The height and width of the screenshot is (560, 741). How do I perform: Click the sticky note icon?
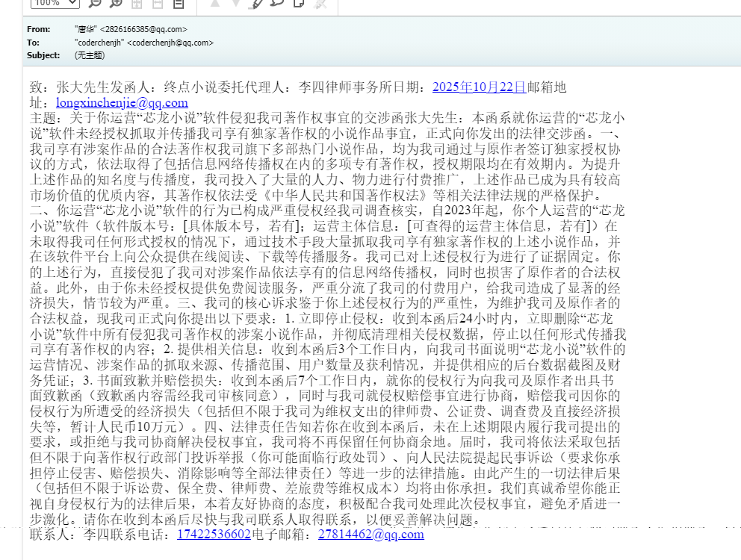299,3
